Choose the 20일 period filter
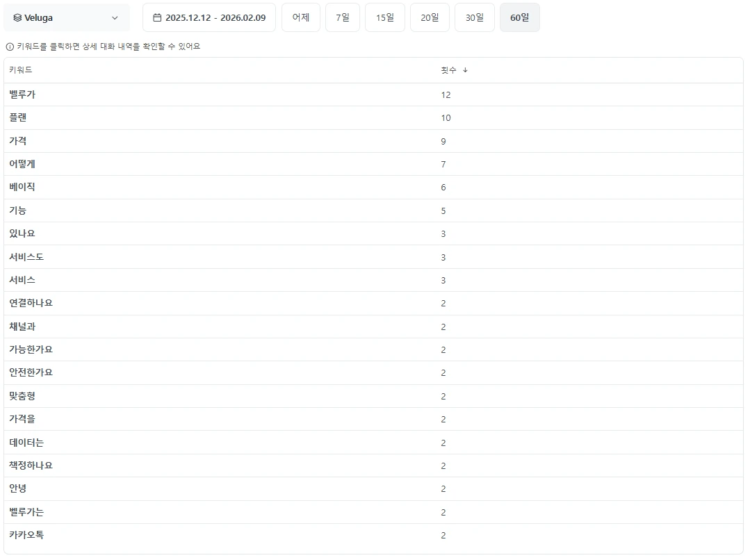 point(430,18)
